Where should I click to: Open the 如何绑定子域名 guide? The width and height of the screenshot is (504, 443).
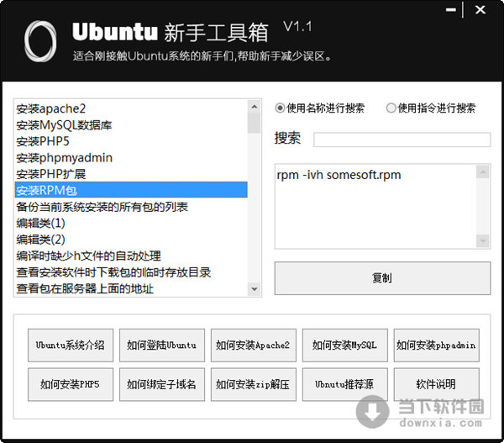click(162, 384)
